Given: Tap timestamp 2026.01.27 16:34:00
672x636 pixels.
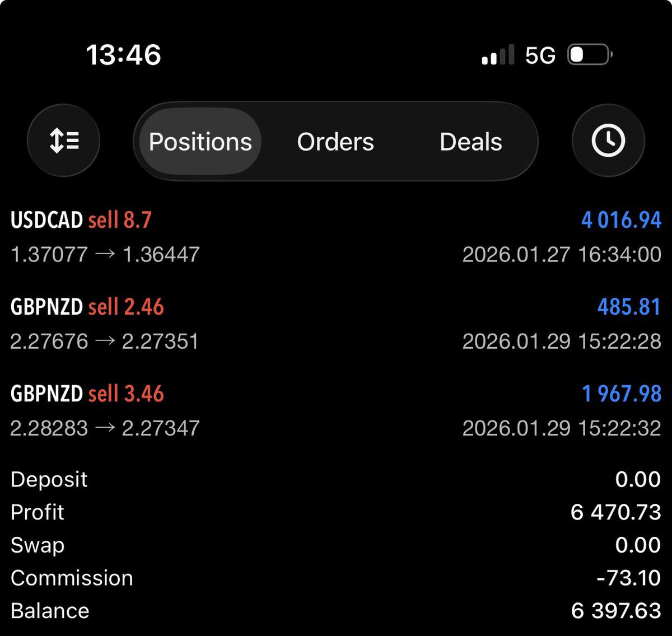Looking at the screenshot, I should [x=562, y=255].
